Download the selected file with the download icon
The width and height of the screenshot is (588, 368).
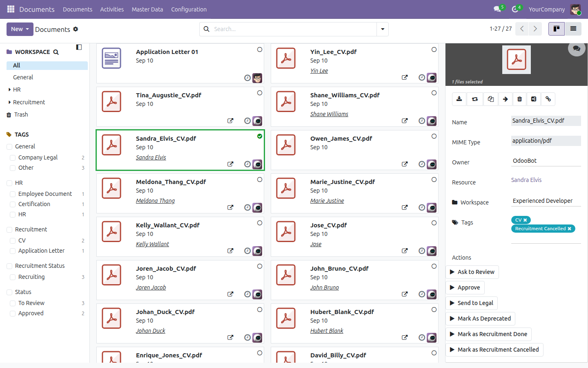459,99
